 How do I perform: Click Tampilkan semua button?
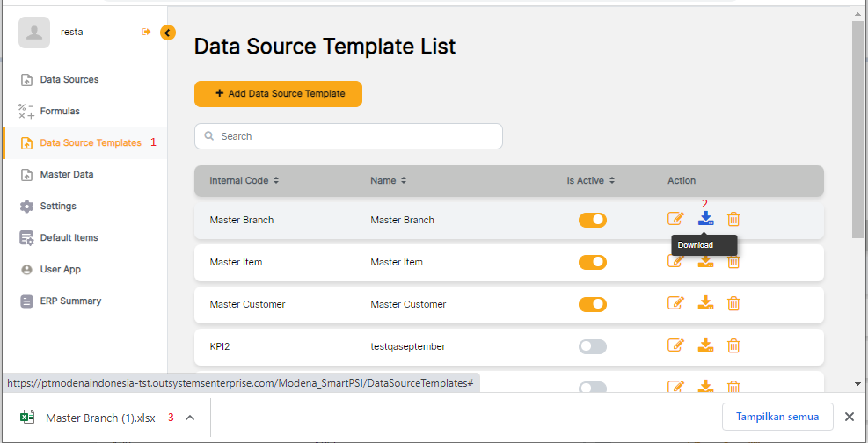coord(777,417)
